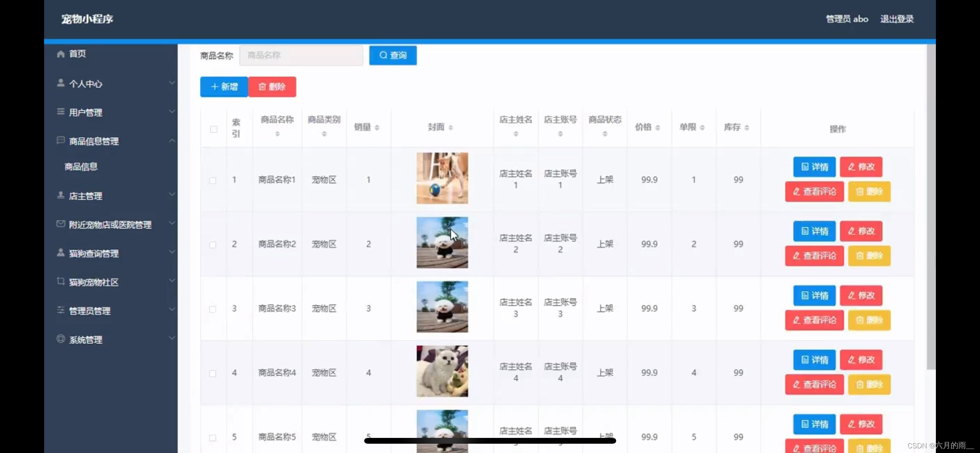Expand the 管理员管理 menu chevron
Viewport: 980px width, 453px height.
(x=172, y=309)
